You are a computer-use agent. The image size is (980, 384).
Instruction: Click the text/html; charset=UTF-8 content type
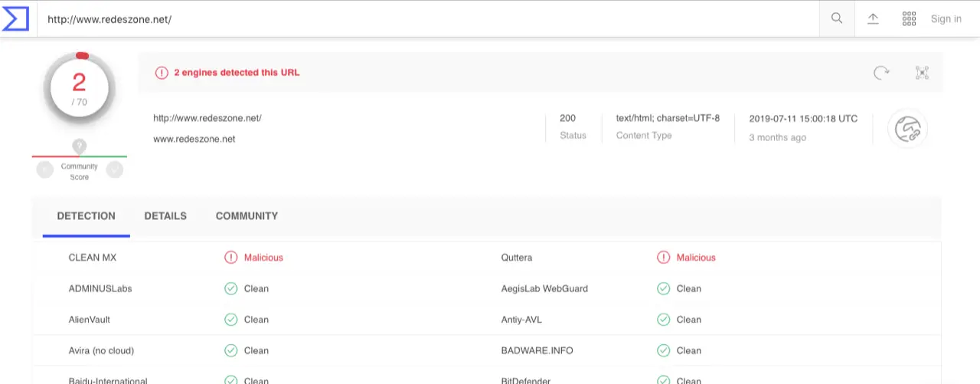(x=668, y=118)
